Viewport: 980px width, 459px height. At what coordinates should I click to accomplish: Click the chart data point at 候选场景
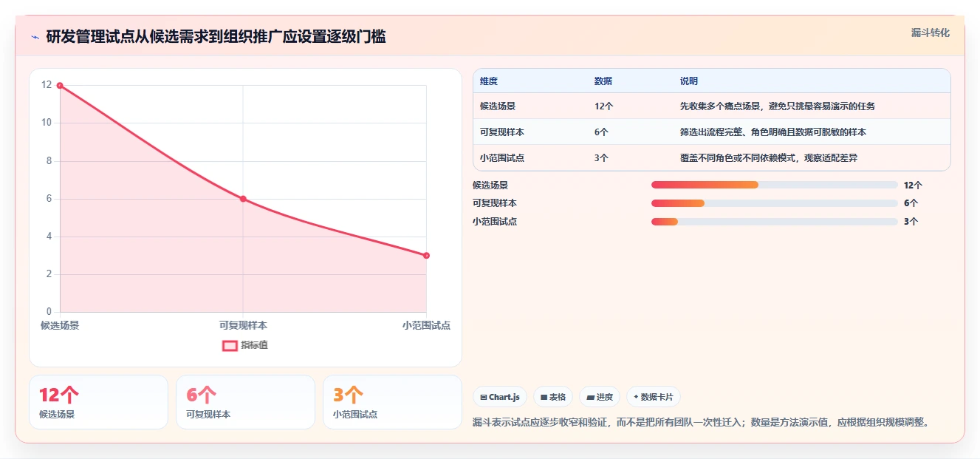click(60, 86)
